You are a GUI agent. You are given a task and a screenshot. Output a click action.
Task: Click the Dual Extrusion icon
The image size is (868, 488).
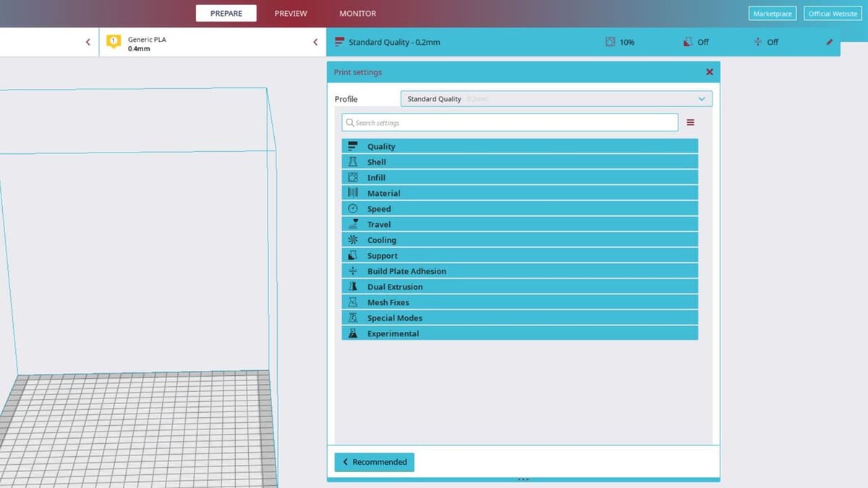click(353, 286)
